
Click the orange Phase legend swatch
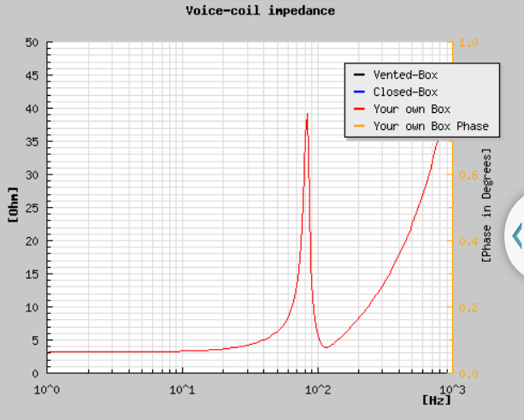pos(359,126)
